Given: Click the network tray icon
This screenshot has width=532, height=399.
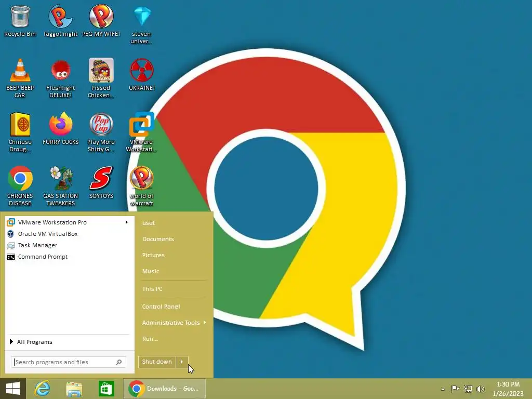Looking at the screenshot, I should click(x=468, y=389).
